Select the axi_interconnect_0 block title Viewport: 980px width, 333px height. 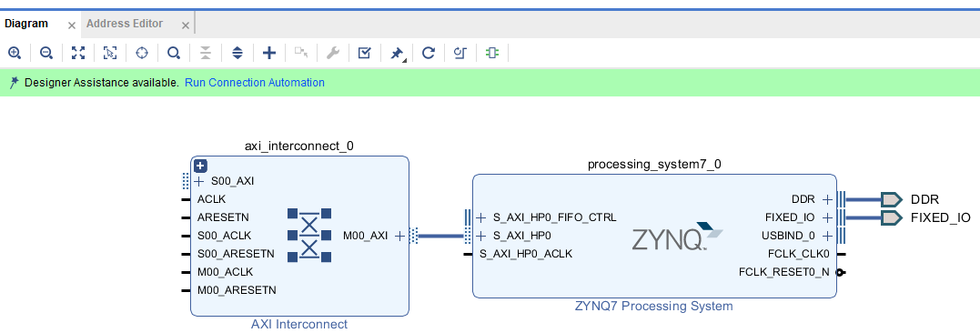(x=298, y=146)
